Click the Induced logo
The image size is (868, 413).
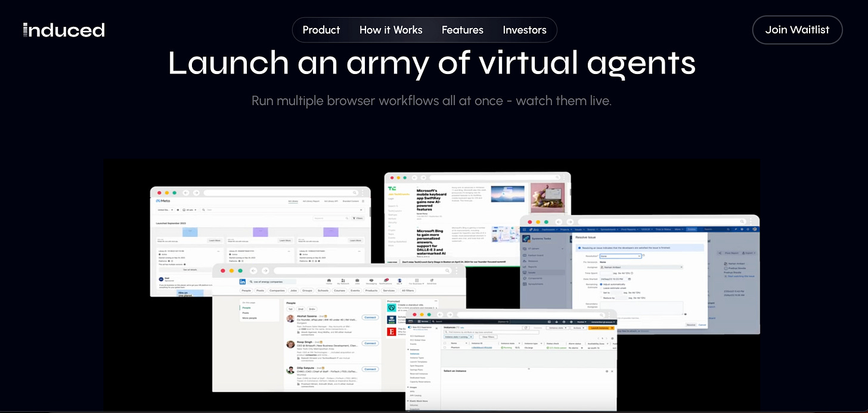click(64, 30)
